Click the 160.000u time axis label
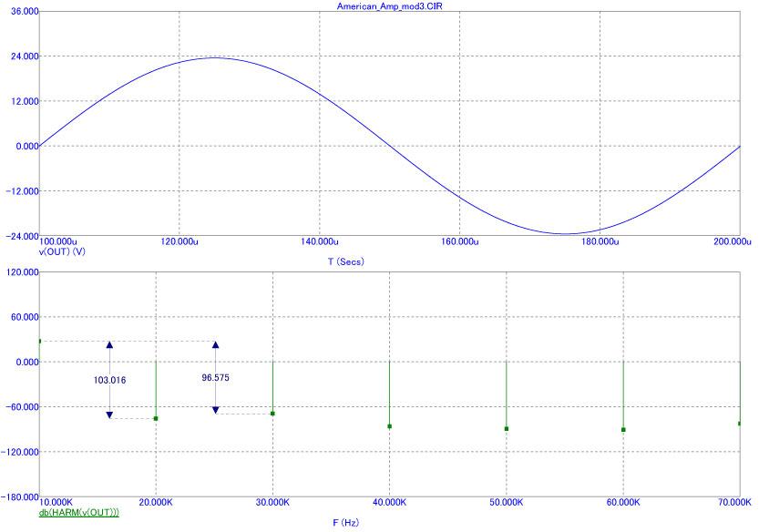759x532 pixels. [460, 241]
